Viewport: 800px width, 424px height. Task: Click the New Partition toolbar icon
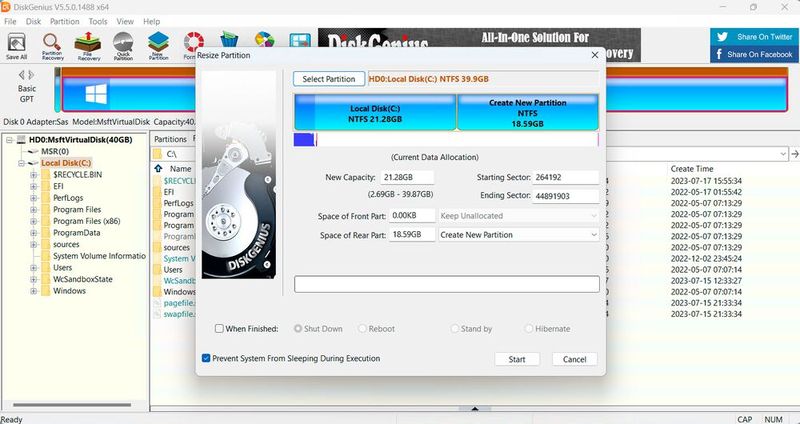[x=159, y=46]
